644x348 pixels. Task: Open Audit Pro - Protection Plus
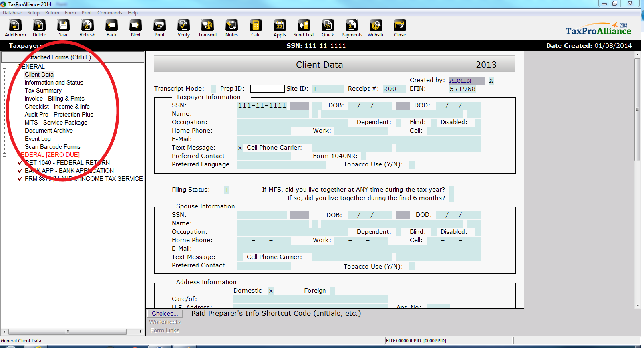(x=59, y=115)
